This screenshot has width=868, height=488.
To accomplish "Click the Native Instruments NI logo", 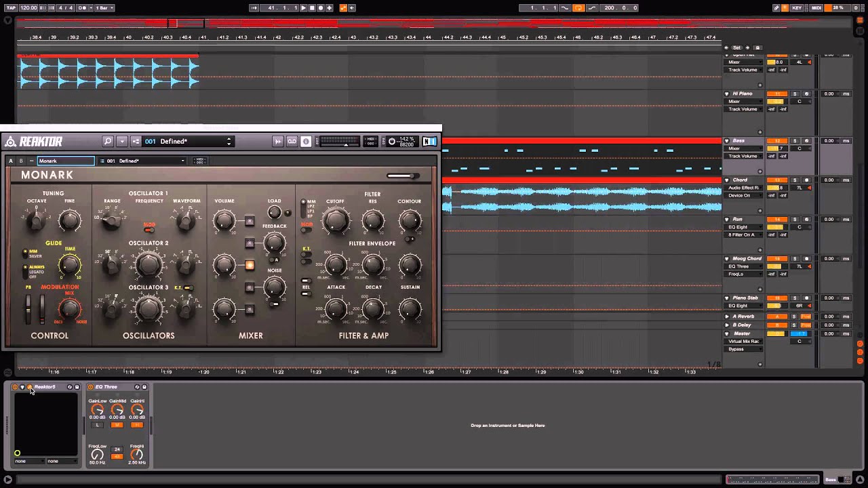I will pos(429,142).
